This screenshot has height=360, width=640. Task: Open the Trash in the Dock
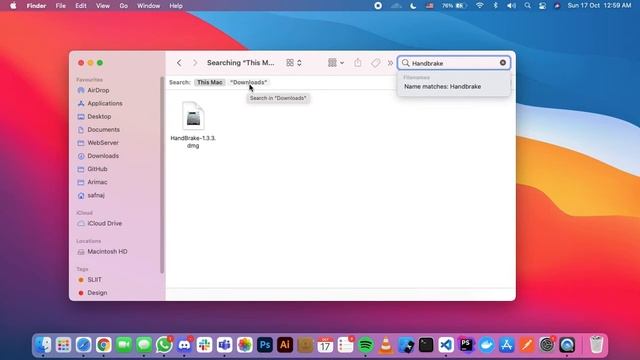point(596,345)
